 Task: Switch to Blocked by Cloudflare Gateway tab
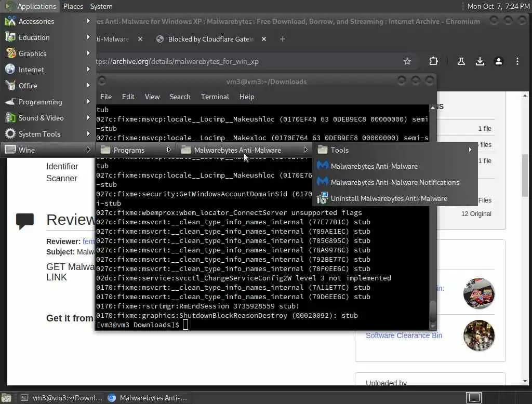coord(210,39)
